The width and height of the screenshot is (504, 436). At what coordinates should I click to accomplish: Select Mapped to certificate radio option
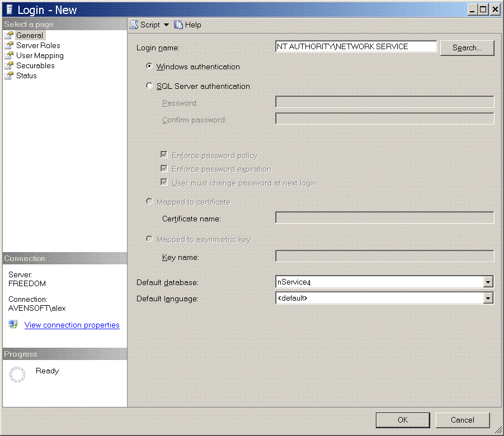tap(149, 201)
